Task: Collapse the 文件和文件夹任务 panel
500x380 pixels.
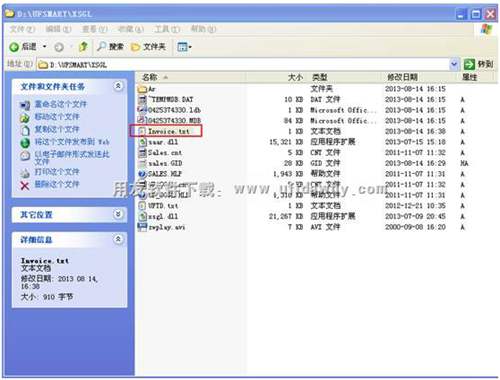Action: [118, 86]
